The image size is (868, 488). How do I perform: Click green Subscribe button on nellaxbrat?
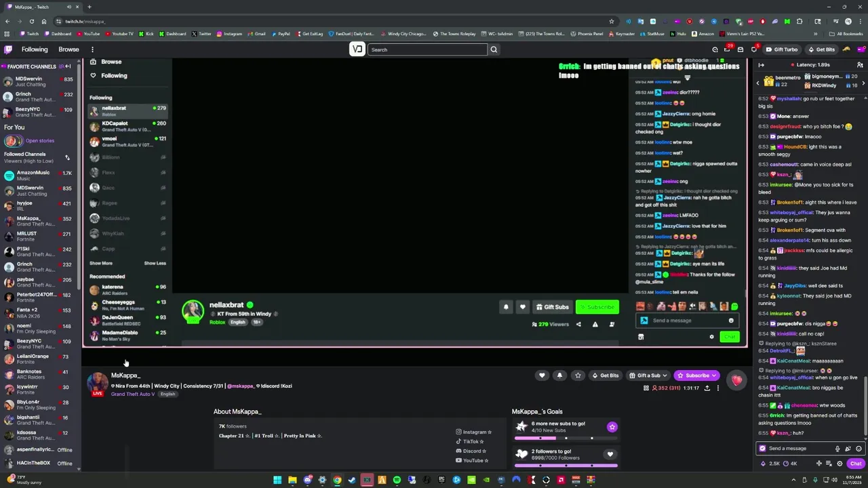(597, 307)
